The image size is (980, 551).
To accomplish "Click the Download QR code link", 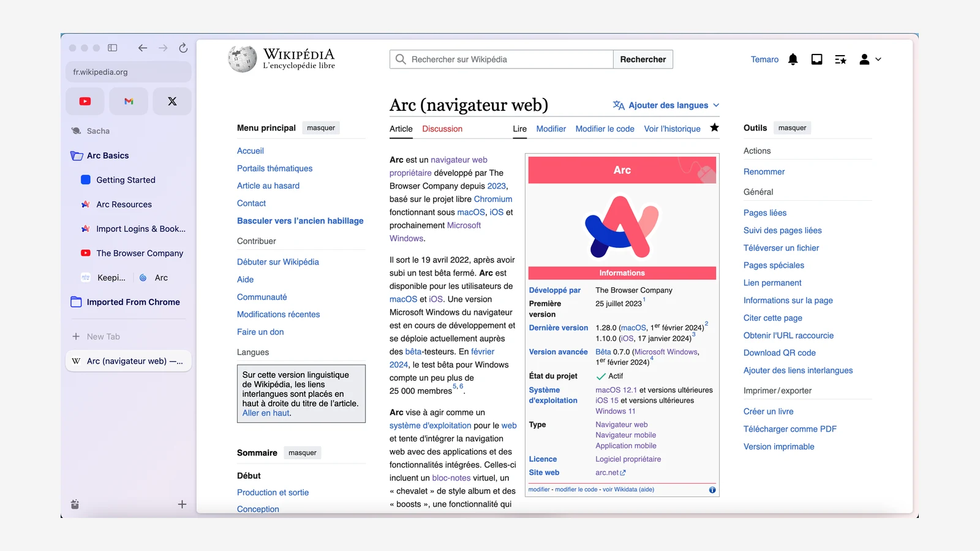I will tap(780, 353).
